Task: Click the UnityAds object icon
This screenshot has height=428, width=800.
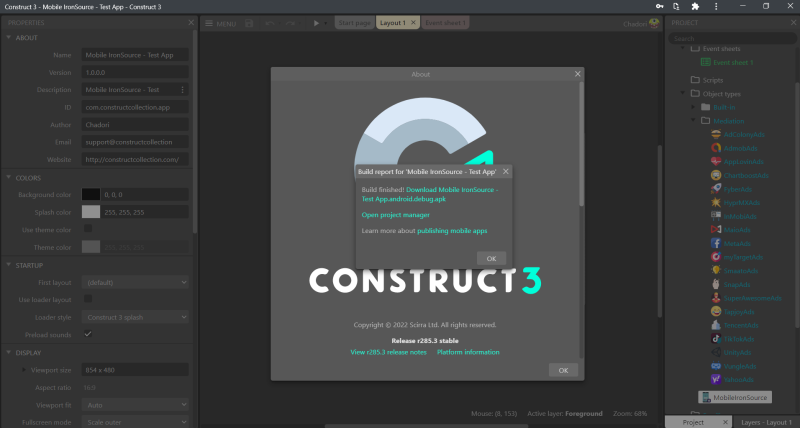Action: coord(716,352)
